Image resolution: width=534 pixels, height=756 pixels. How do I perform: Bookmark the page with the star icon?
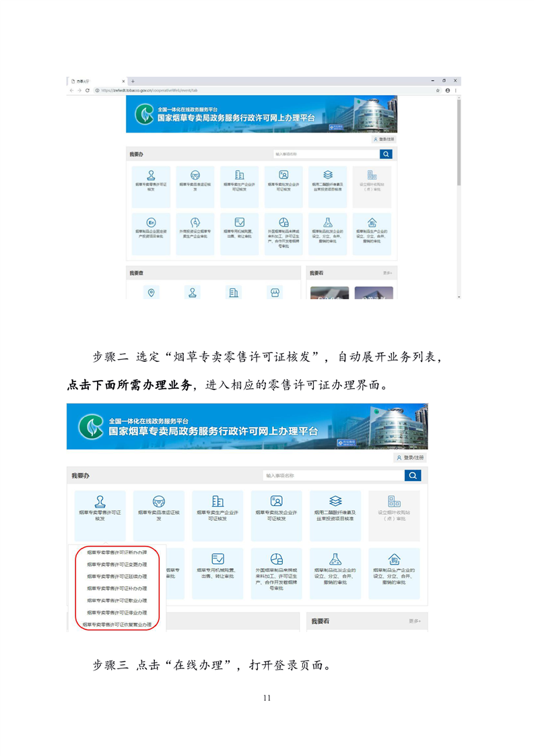[x=438, y=90]
